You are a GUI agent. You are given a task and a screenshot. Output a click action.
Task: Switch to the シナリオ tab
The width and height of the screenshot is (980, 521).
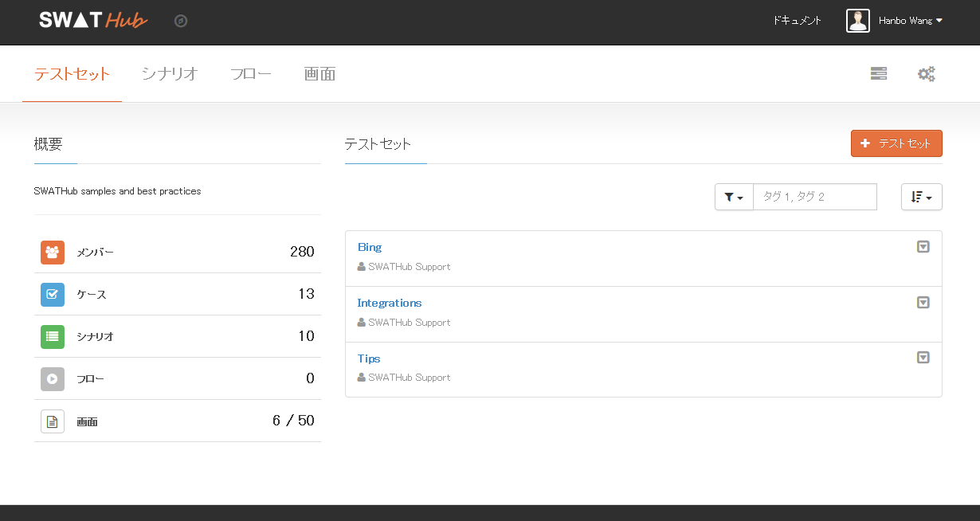coord(170,74)
